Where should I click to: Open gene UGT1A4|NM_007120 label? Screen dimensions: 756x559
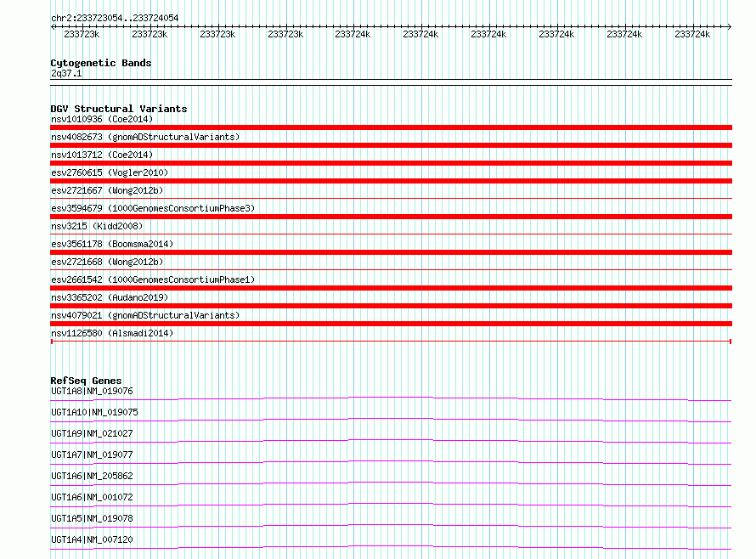92,539
